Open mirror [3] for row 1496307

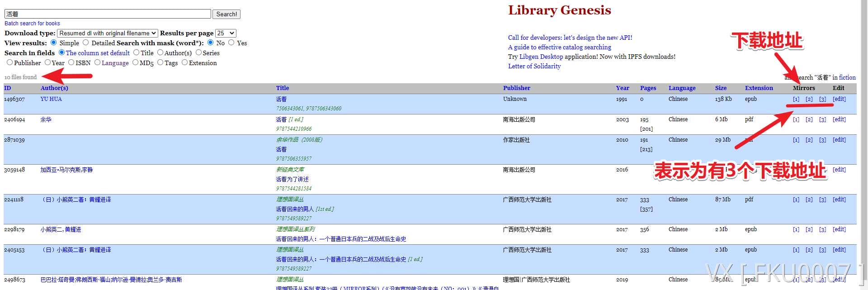(823, 99)
